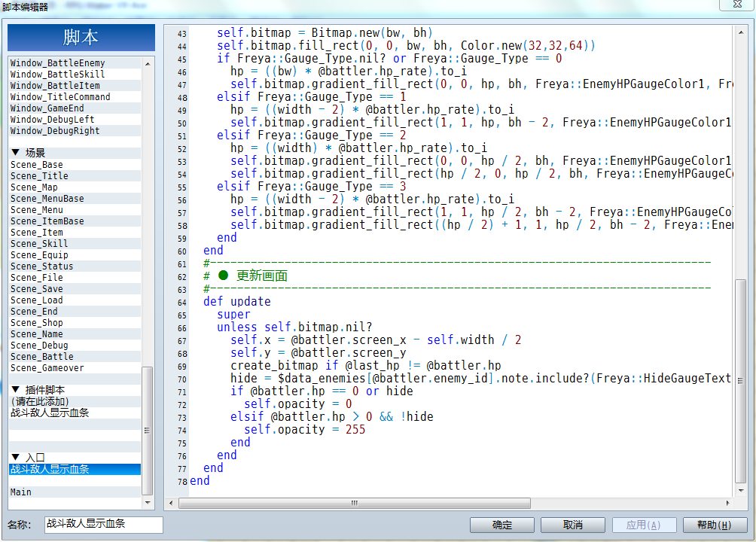Open Scene_Item script
The height and width of the screenshot is (542, 756).
(x=75, y=233)
